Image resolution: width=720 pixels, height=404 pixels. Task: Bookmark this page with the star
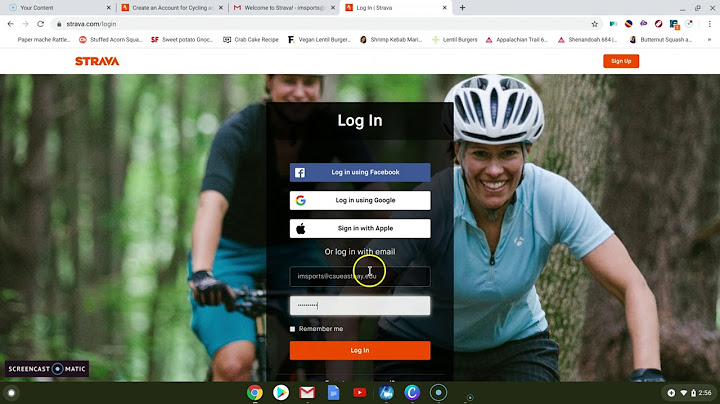[x=595, y=24]
